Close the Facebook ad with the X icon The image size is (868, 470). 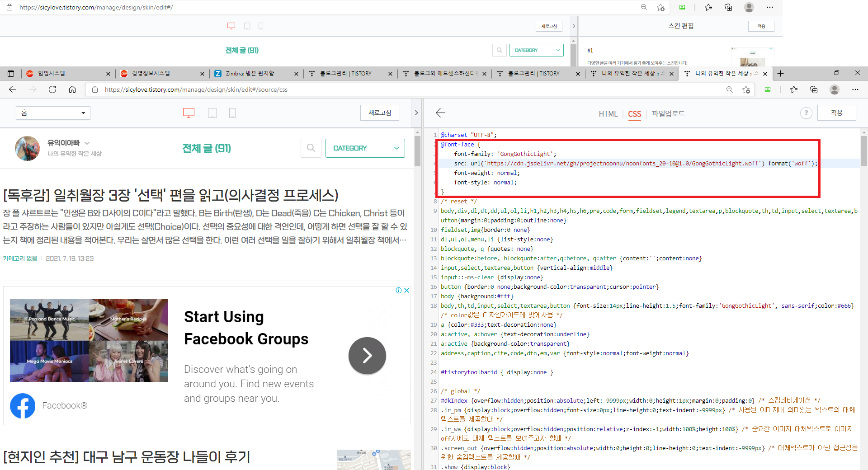click(x=406, y=290)
